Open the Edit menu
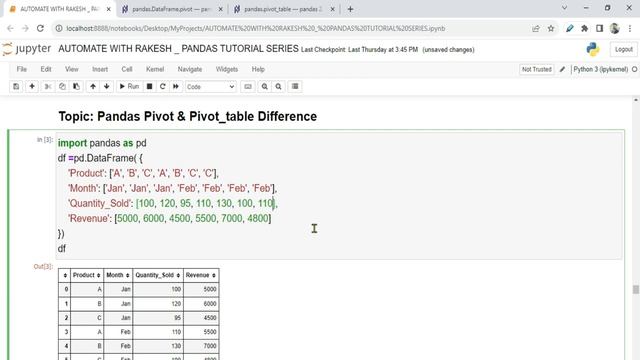The height and width of the screenshot is (360, 640). 46,69
